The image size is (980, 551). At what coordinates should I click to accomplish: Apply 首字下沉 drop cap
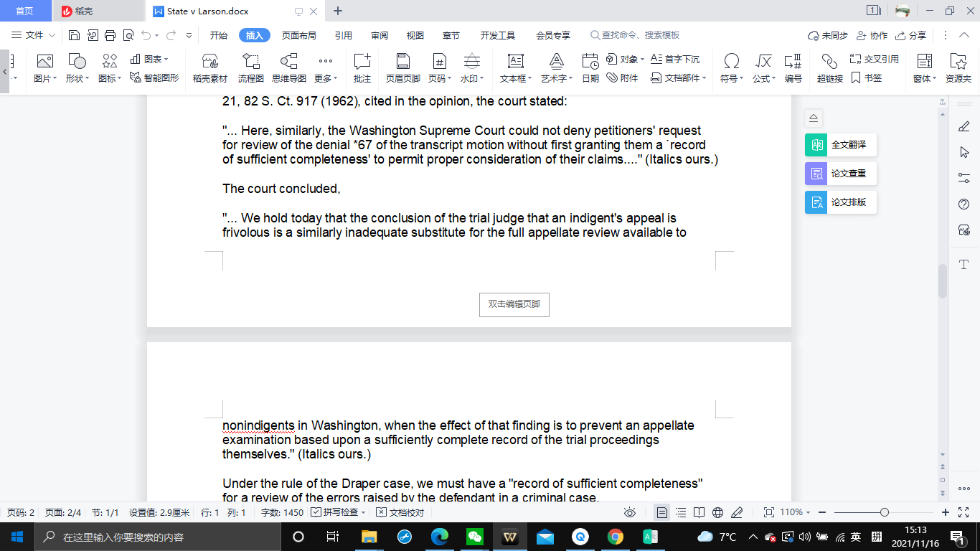[675, 59]
